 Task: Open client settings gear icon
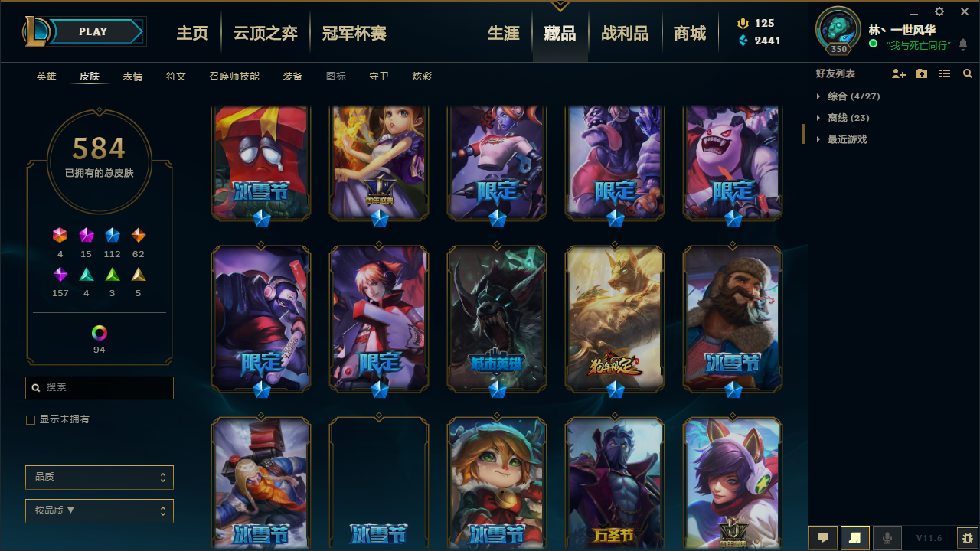pos(939,11)
